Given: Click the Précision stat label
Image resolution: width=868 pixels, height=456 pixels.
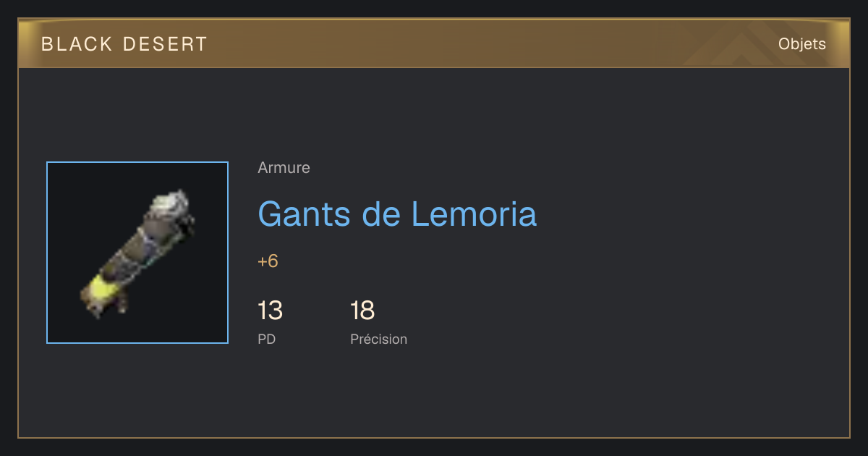Looking at the screenshot, I should (378, 339).
